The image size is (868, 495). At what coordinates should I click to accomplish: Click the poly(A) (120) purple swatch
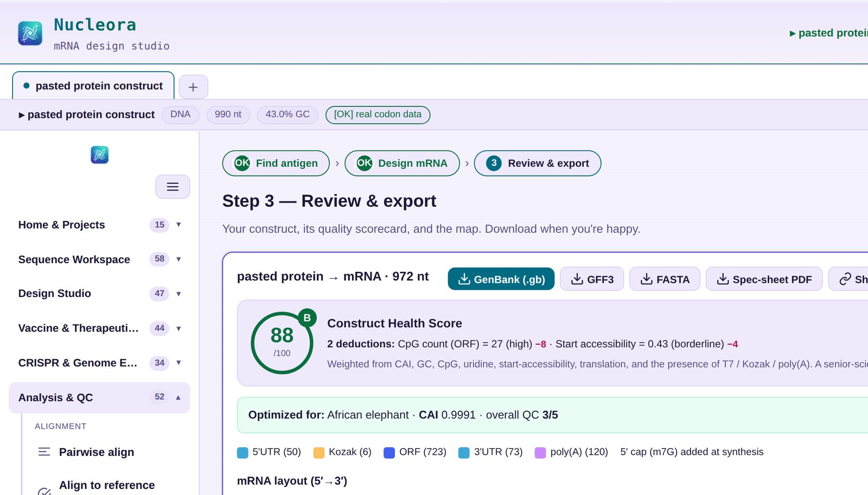click(x=540, y=453)
